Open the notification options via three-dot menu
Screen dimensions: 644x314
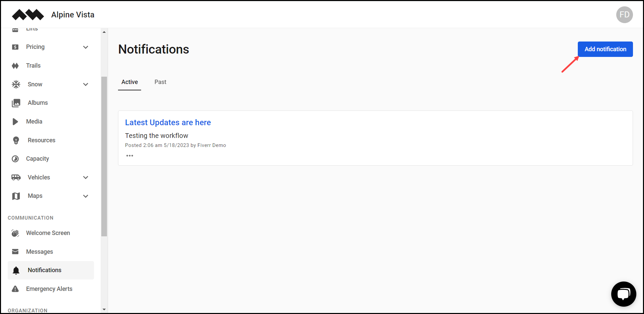coord(130,155)
